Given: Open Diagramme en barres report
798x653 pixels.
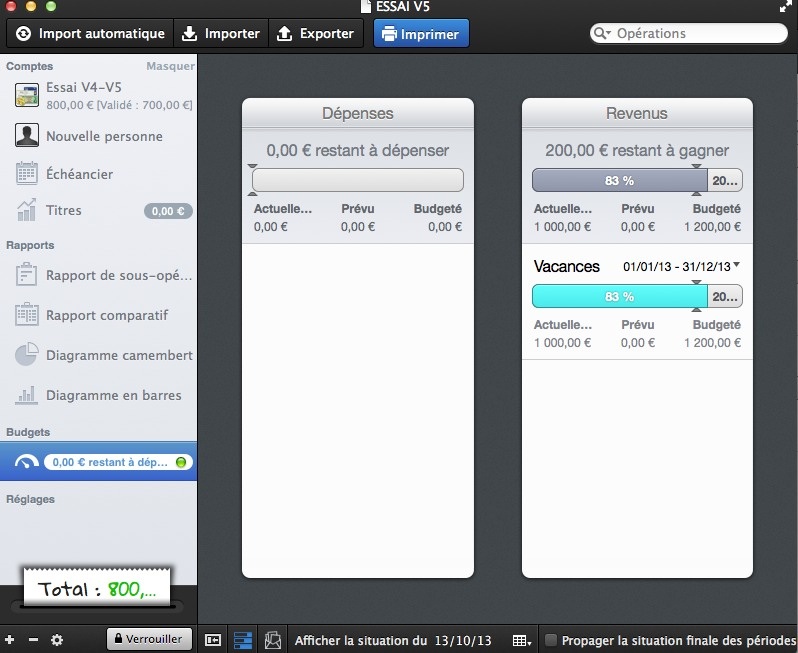Looking at the screenshot, I should pyautogui.click(x=99, y=395).
